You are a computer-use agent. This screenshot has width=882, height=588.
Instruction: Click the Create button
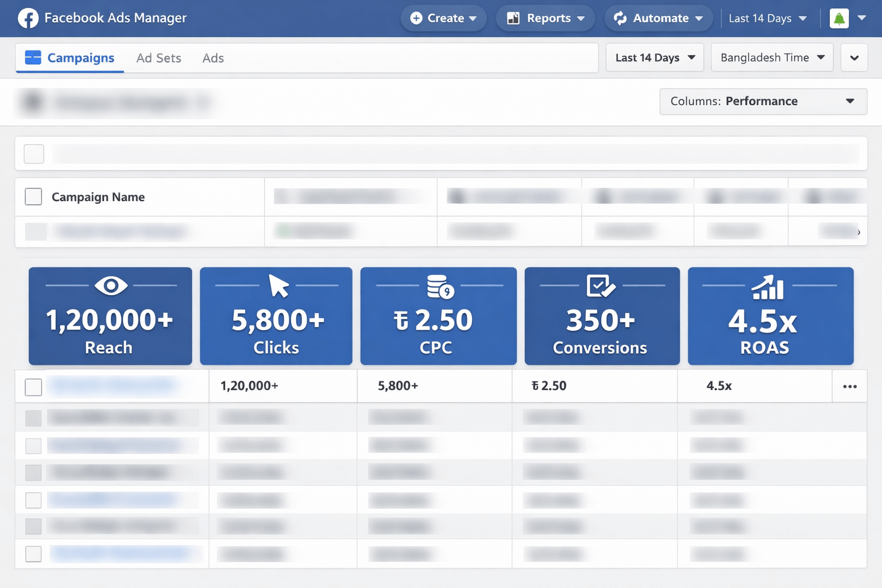click(443, 18)
